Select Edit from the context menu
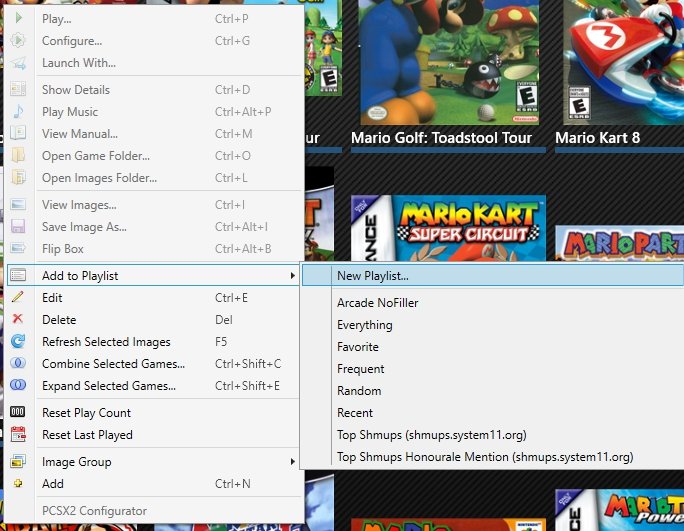684x531 pixels. pyautogui.click(x=154, y=298)
